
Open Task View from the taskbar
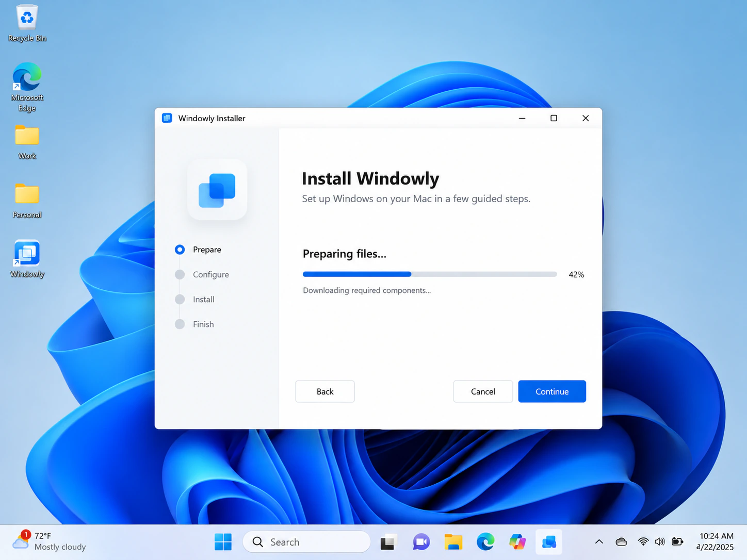pyautogui.click(x=389, y=542)
